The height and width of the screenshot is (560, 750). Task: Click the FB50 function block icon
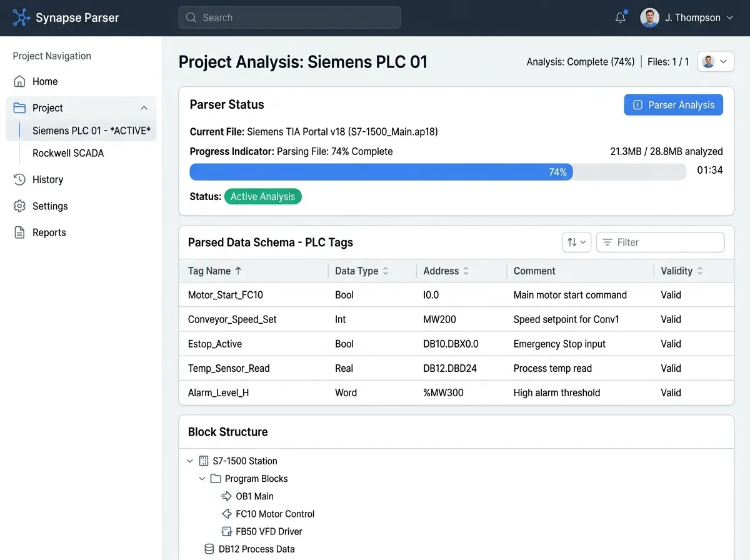(x=226, y=531)
